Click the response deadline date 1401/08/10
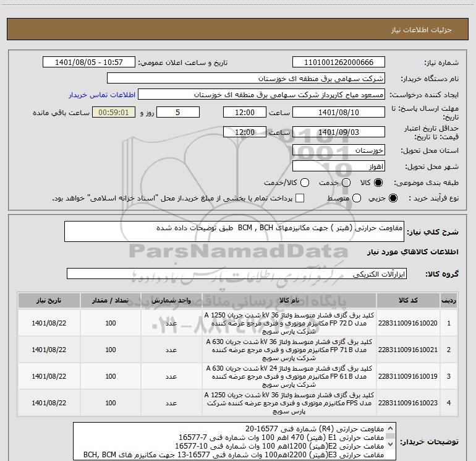 338,112
